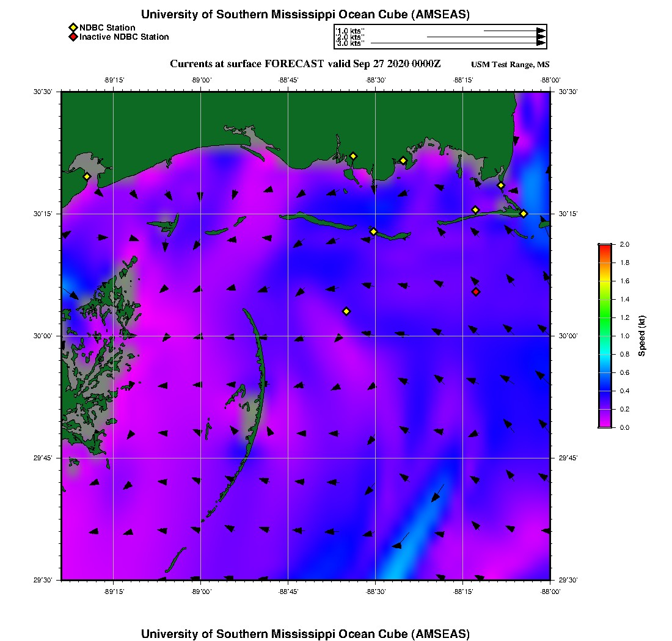
Task: Click the vertical "Speed (kt)" label
Action: click(642, 336)
